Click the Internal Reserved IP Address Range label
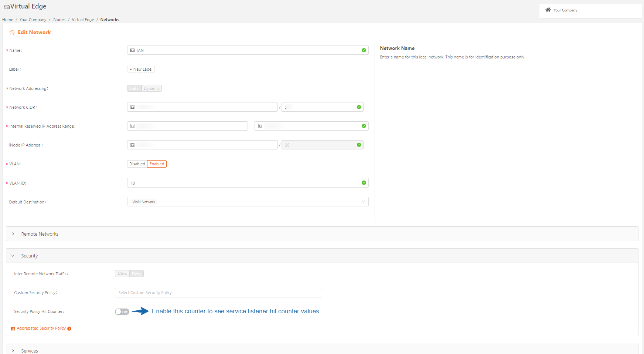This screenshot has width=644, height=354. [x=42, y=127]
